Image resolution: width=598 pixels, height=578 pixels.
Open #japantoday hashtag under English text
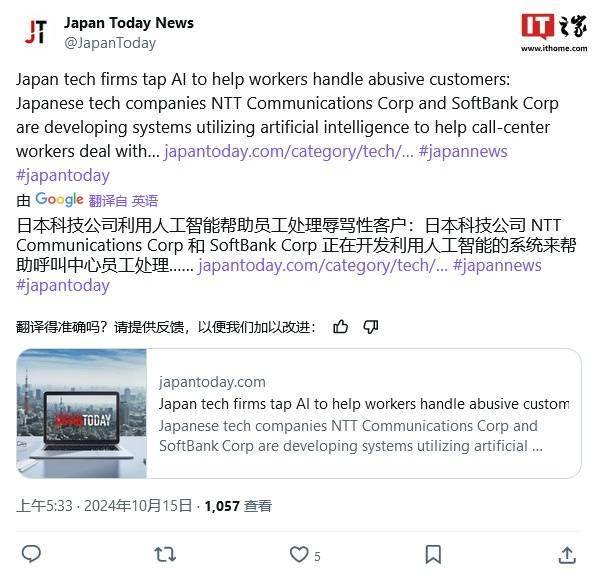(x=63, y=175)
